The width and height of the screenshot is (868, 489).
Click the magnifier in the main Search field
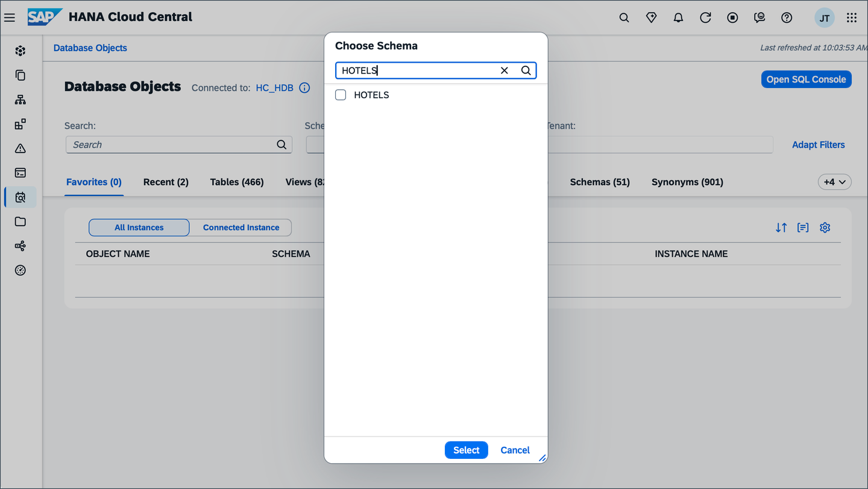click(281, 145)
